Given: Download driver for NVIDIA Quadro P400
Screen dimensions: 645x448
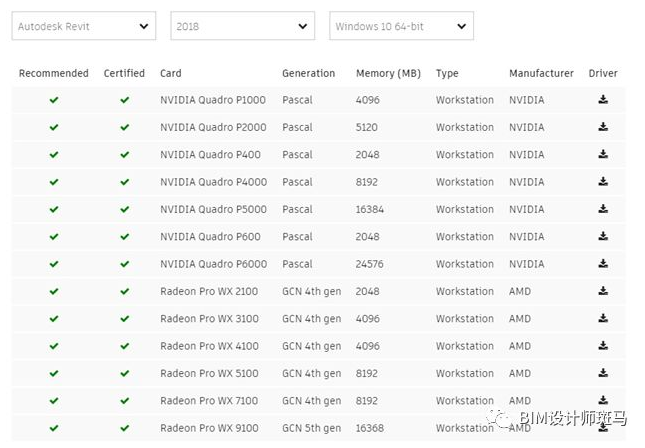Looking at the screenshot, I should pyautogui.click(x=603, y=155).
